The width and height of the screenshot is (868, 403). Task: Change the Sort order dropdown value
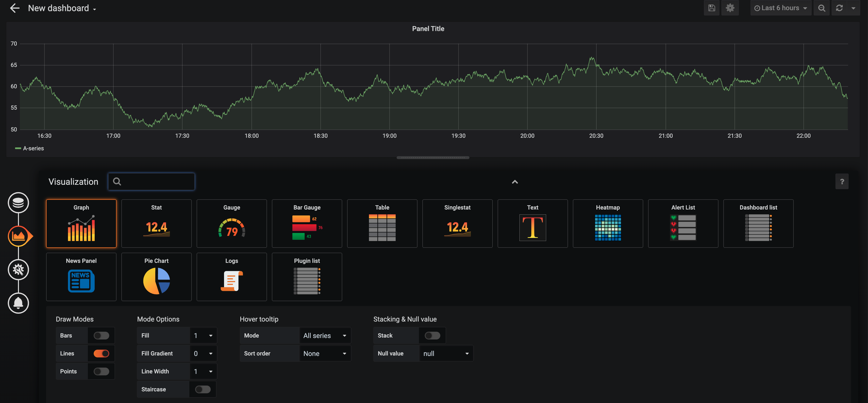click(x=324, y=353)
